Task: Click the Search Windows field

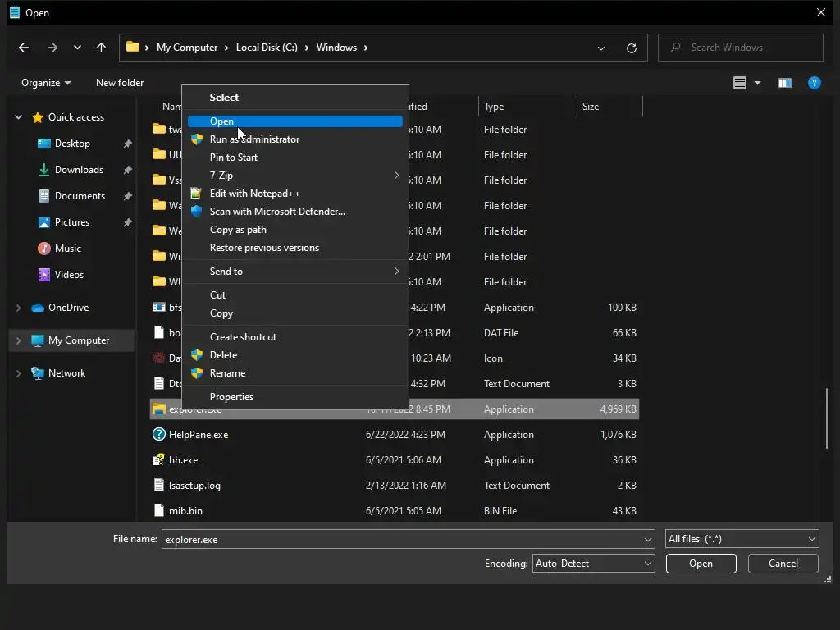Action: point(741,48)
